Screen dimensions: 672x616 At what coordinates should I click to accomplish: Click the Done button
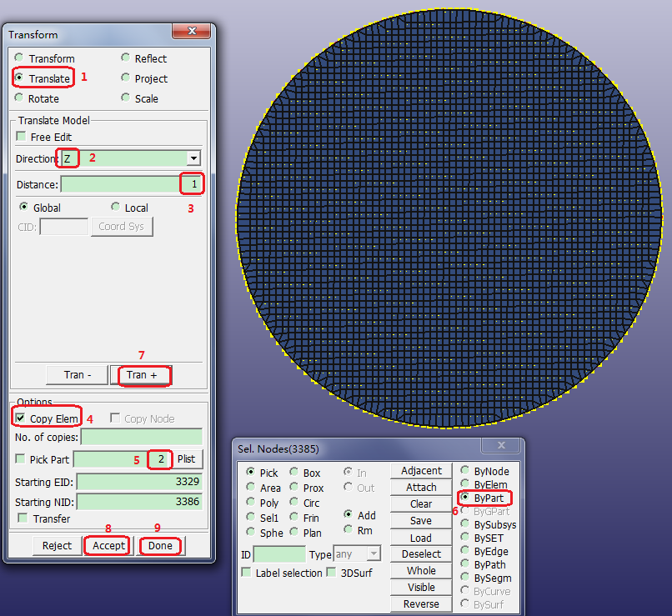point(160,546)
